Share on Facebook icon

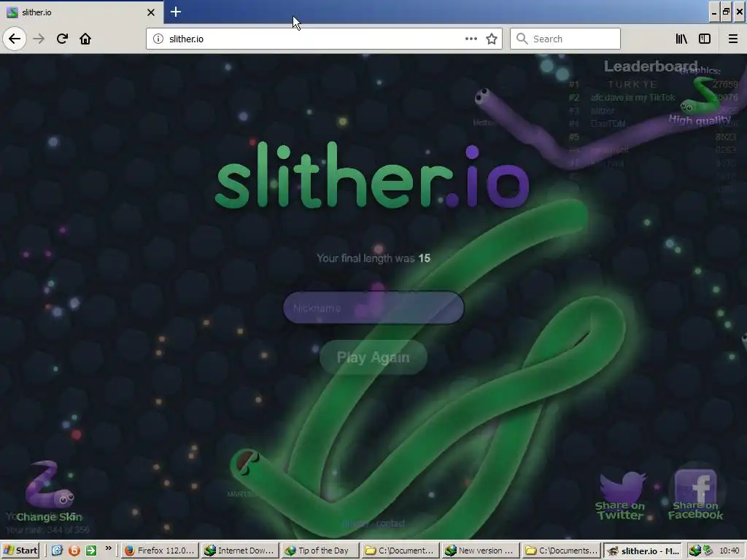click(x=695, y=486)
